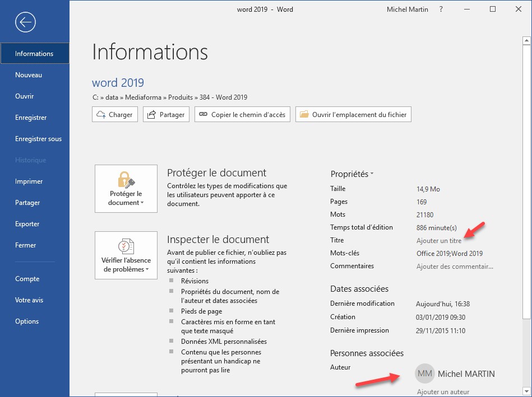Viewport: 532px width, 397px height.
Task: Click the Michel Martin account name in title bar
Action: pos(407,10)
